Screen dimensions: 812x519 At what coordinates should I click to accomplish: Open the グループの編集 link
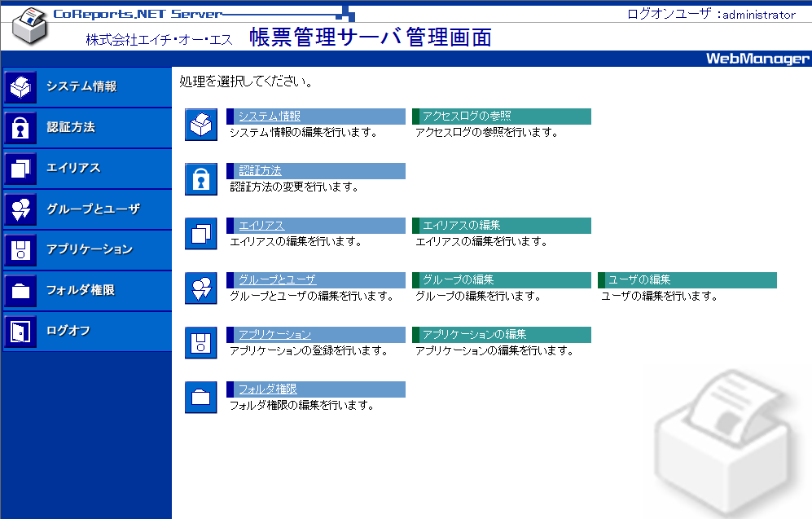click(458, 279)
